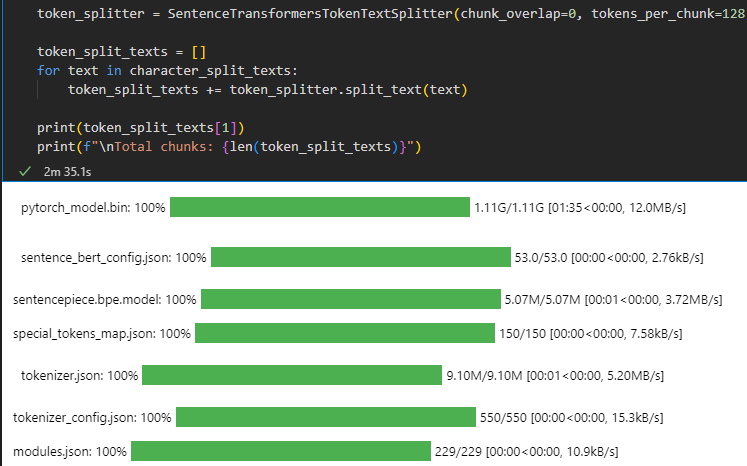Click the special_tokens_map.json: 100% label

[101, 334]
